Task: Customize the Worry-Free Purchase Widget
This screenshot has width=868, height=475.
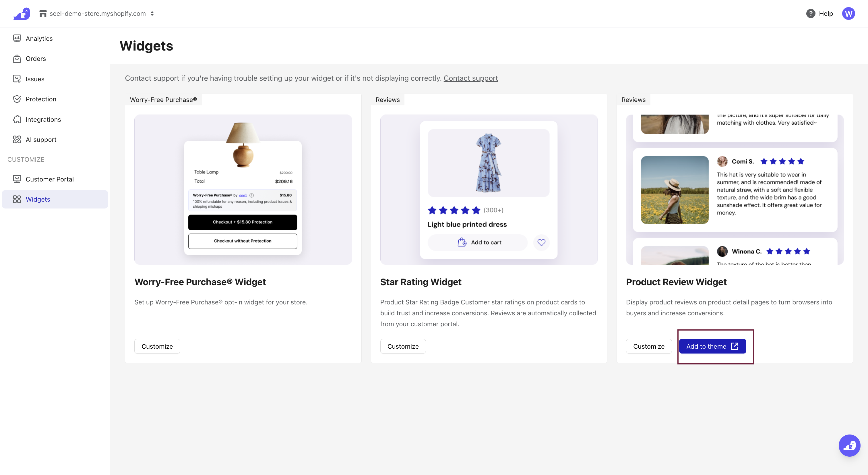Action: [157, 346]
